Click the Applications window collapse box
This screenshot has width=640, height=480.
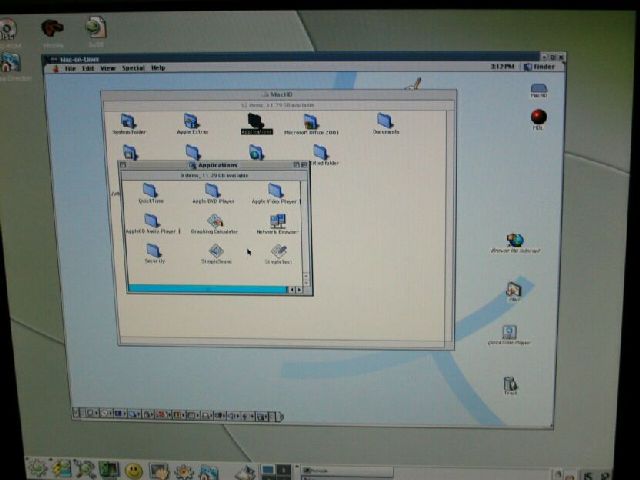pyautogui.click(x=304, y=165)
